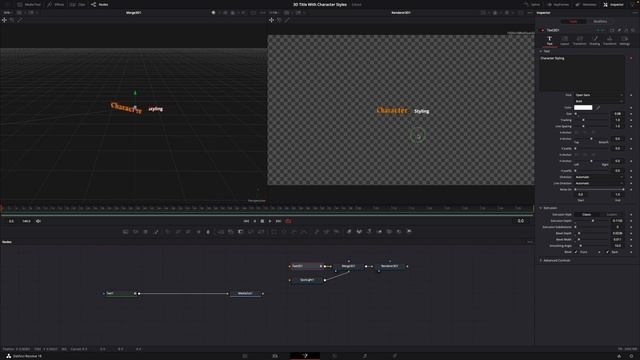The height and width of the screenshot is (360, 640).
Task: Enable Bevel Front checkbox
Action: (576, 252)
